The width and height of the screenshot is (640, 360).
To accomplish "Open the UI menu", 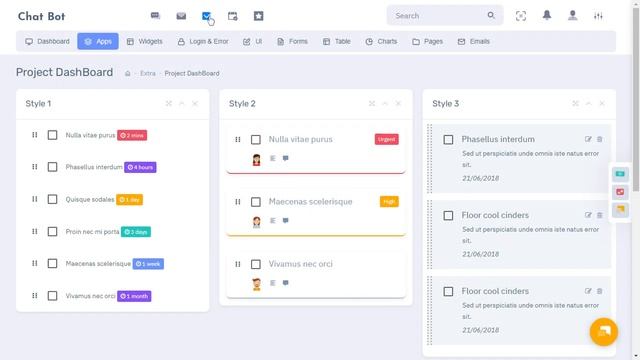I will click(252, 41).
